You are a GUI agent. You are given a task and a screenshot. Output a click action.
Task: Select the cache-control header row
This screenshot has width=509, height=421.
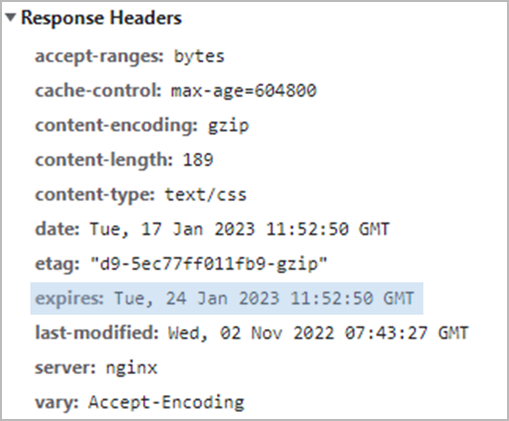pos(176,91)
